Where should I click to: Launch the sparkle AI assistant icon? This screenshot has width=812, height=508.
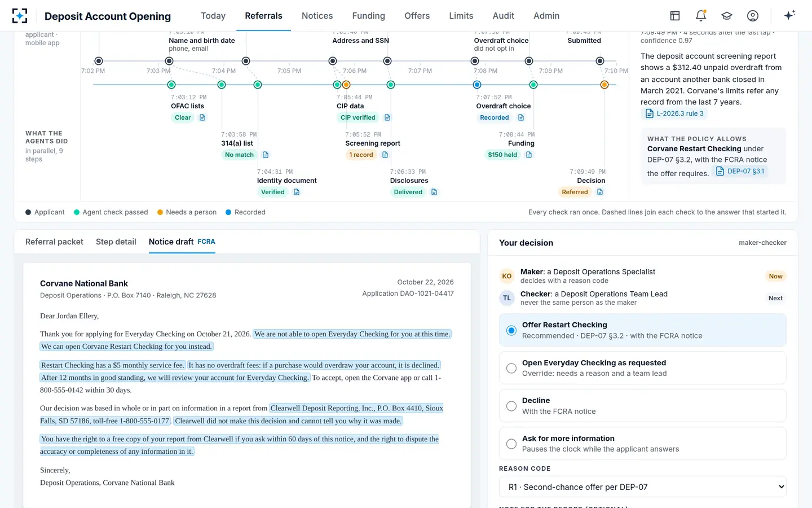pos(789,15)
